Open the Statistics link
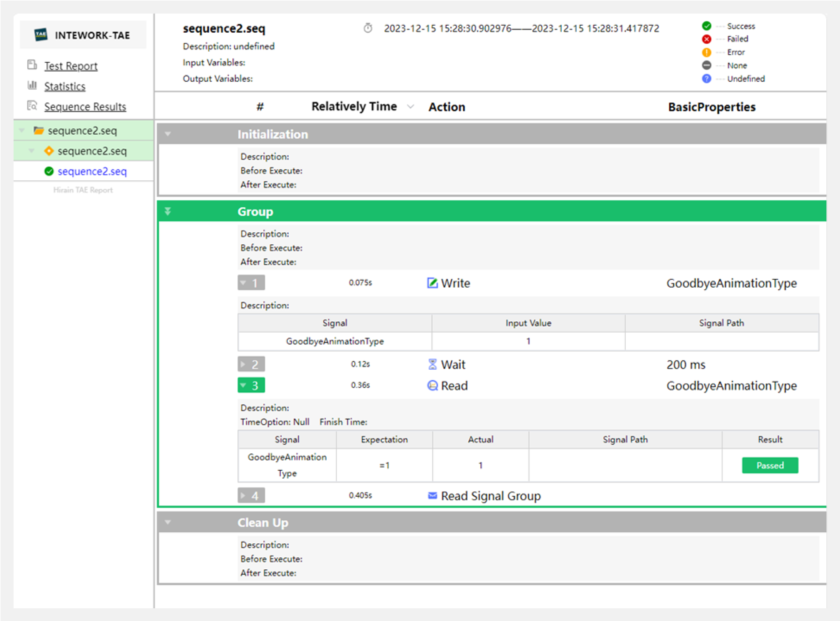This screenshot has width=840, height=621. pyautogui.click(x=65, y=87)
